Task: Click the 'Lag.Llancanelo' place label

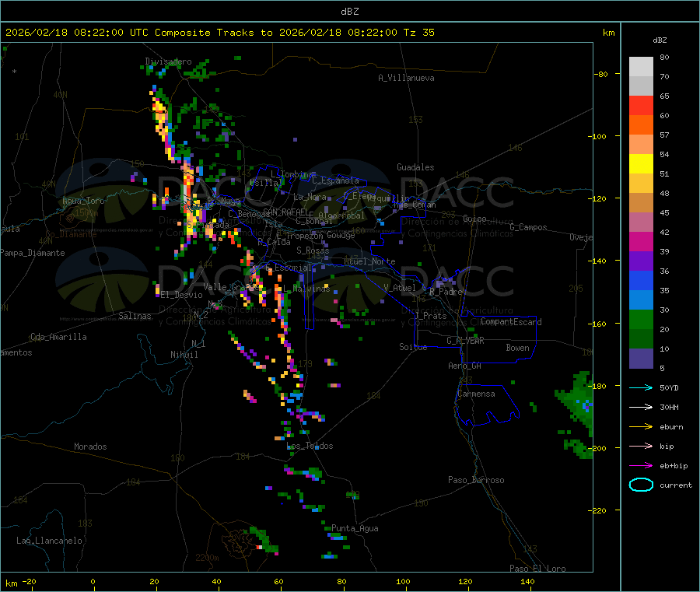Action: [49, 541]
